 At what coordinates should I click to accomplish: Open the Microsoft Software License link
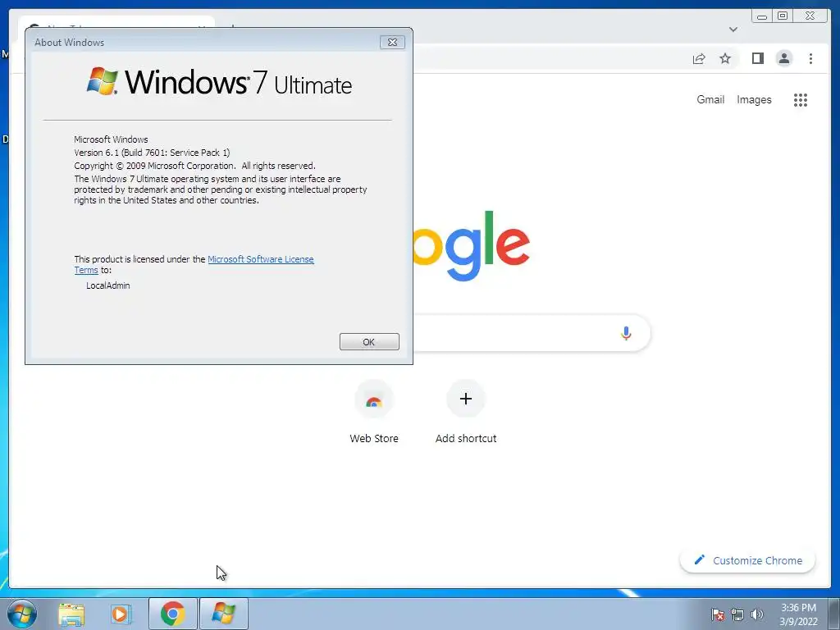(260, 259)
